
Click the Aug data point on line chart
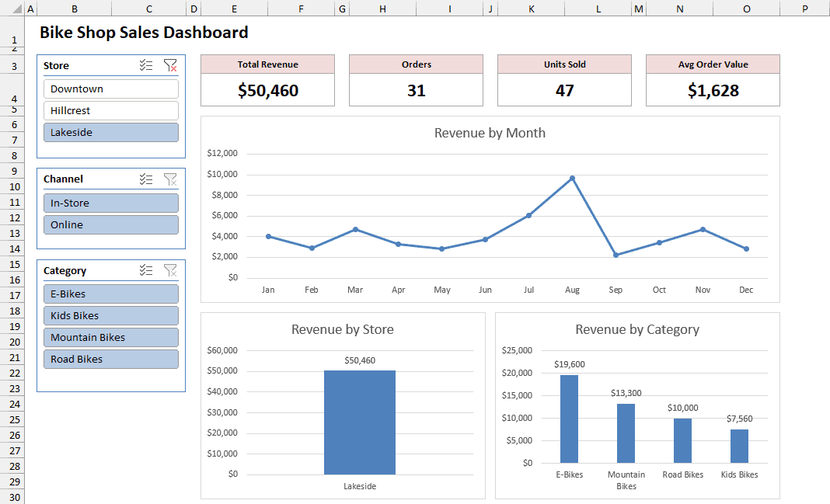pos(572,178)
